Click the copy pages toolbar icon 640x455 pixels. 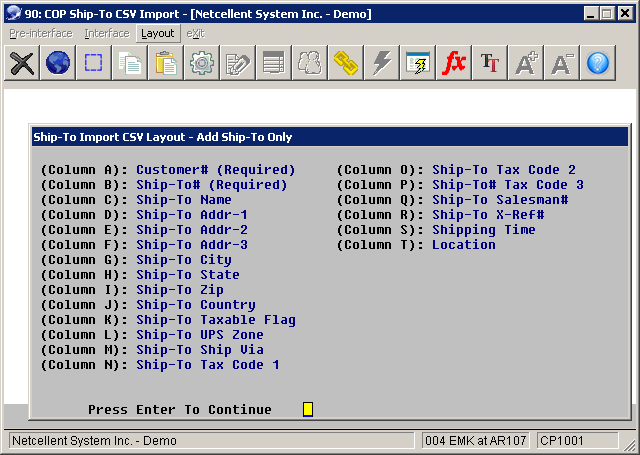(x=130, y=63)
